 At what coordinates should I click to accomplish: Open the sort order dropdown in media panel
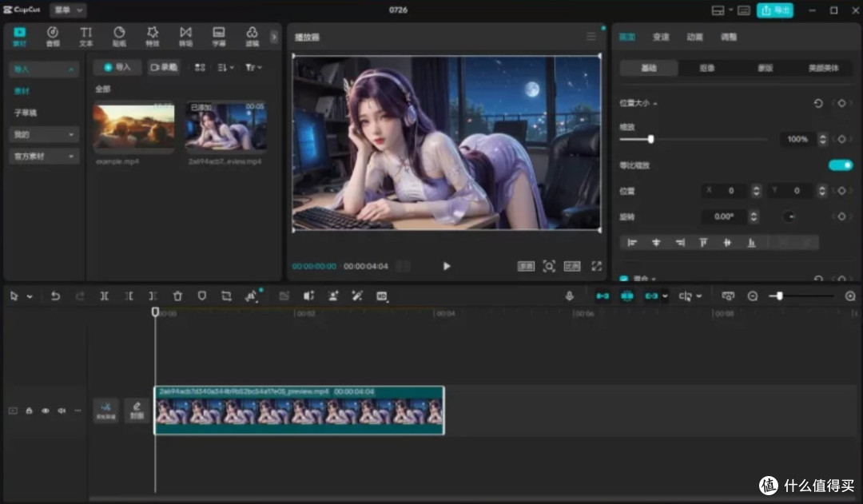click(x=225, y=67)
